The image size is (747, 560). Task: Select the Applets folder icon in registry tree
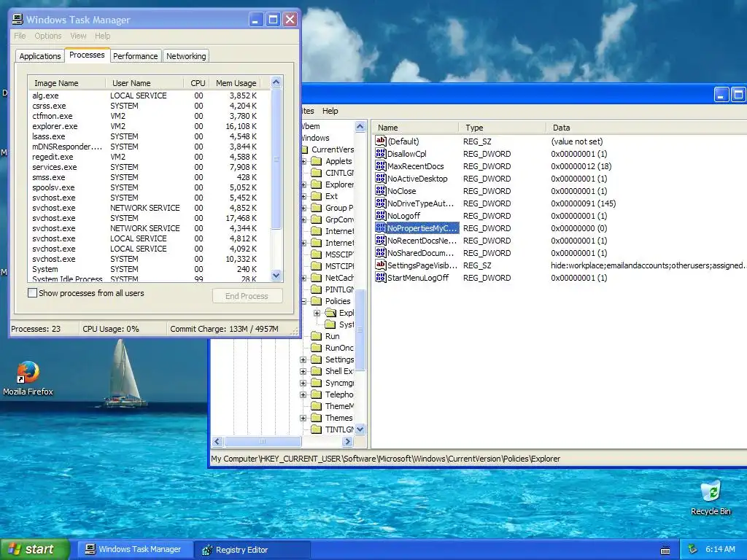coord(317,161)
